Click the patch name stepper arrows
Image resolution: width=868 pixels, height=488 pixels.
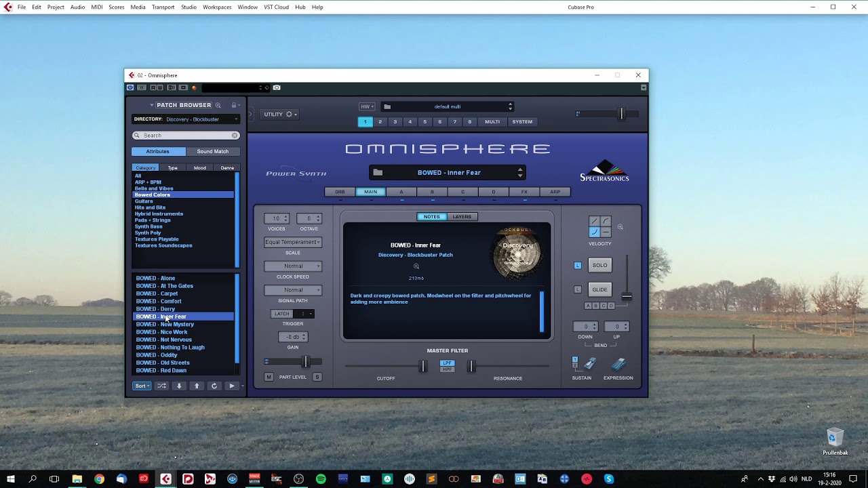point(520,173)
